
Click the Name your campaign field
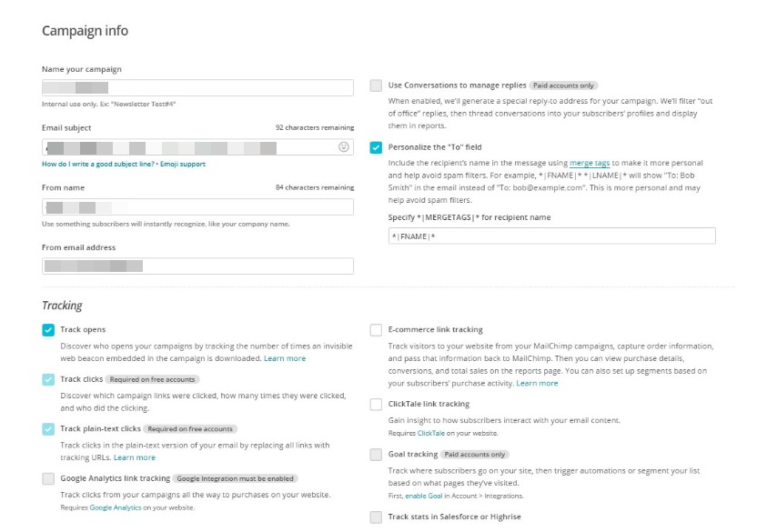click(197, 87)
